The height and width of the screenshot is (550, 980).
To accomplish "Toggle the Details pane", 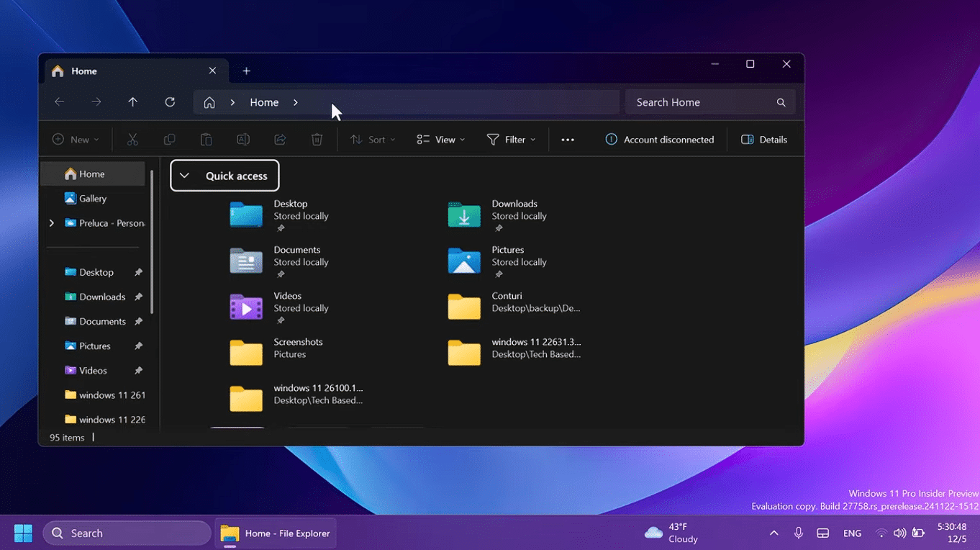I will click(764, 140).
